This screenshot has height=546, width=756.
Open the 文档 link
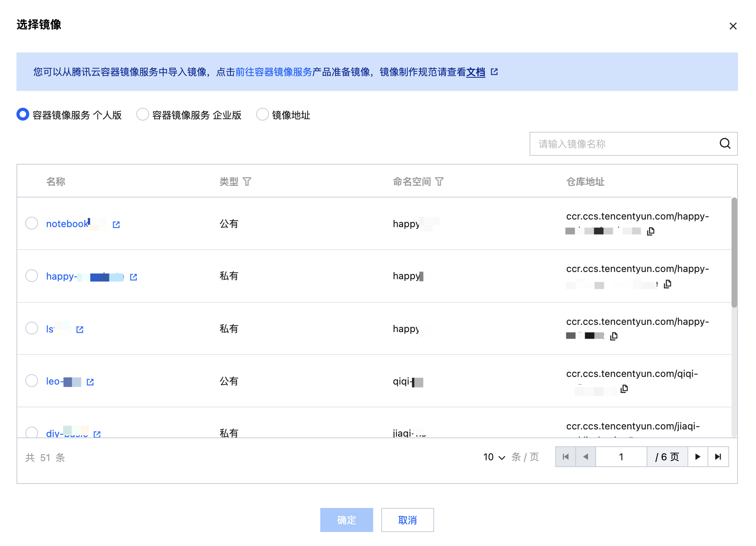coord(475,72)
